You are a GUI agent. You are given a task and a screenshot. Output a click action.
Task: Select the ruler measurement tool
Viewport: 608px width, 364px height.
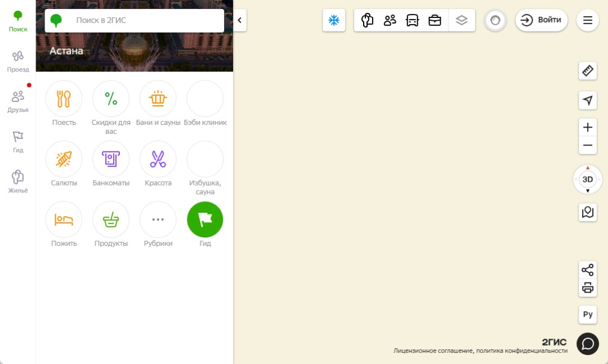588,70
